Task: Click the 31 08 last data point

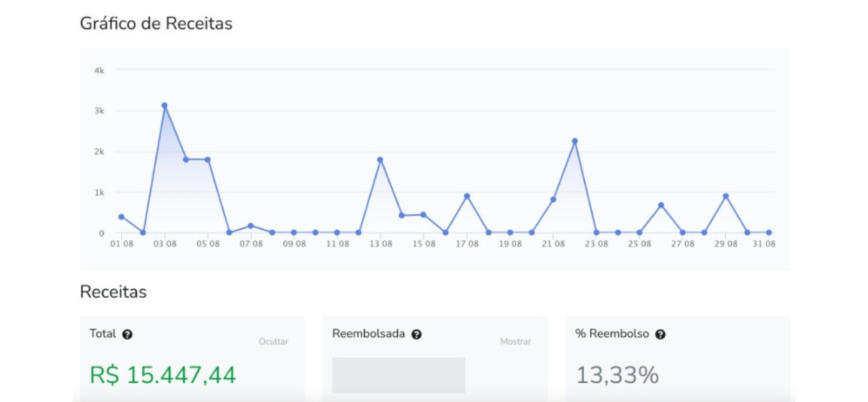Action: point(768,232)
